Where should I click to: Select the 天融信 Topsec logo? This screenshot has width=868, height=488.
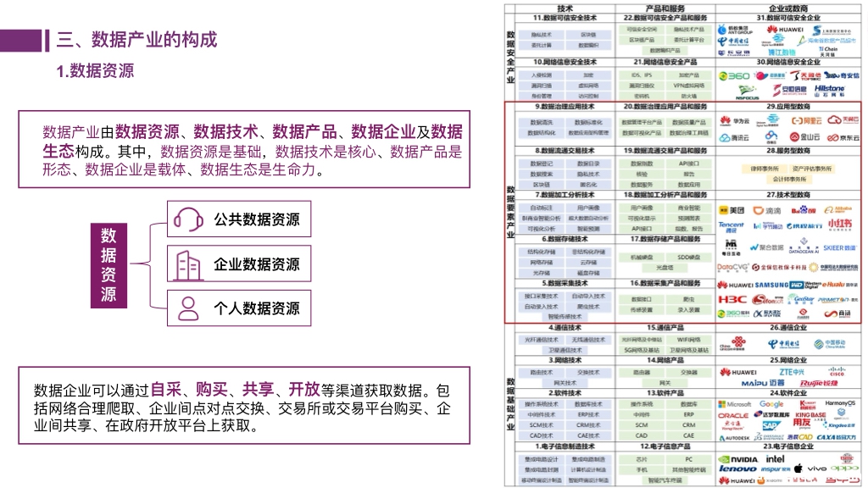[x=805, y=75]
